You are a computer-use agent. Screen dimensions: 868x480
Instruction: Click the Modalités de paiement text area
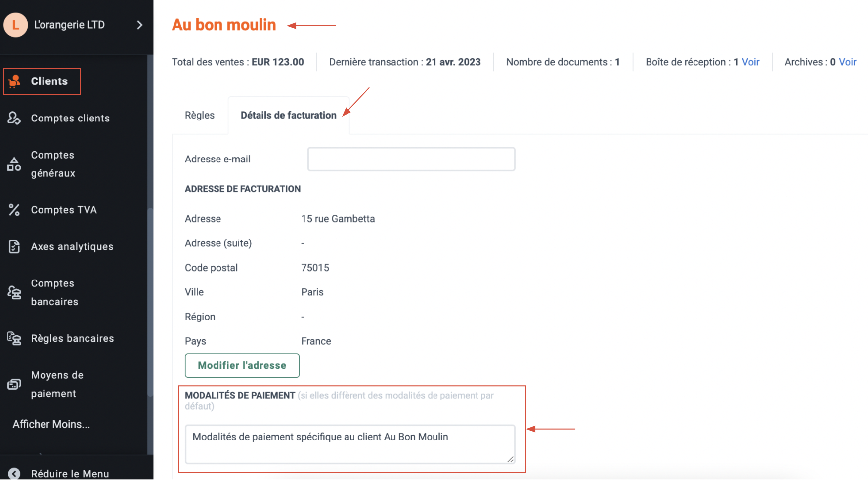click(350, 444)
